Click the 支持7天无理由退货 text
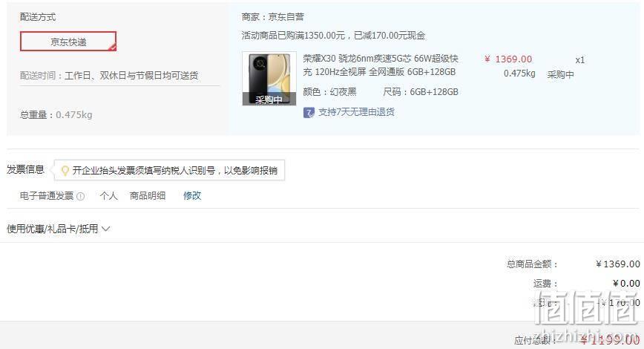 coord(356,112)
